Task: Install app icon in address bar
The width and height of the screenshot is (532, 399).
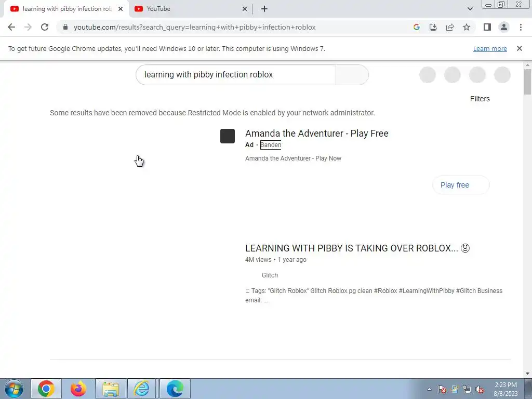Action: point(433,27)
